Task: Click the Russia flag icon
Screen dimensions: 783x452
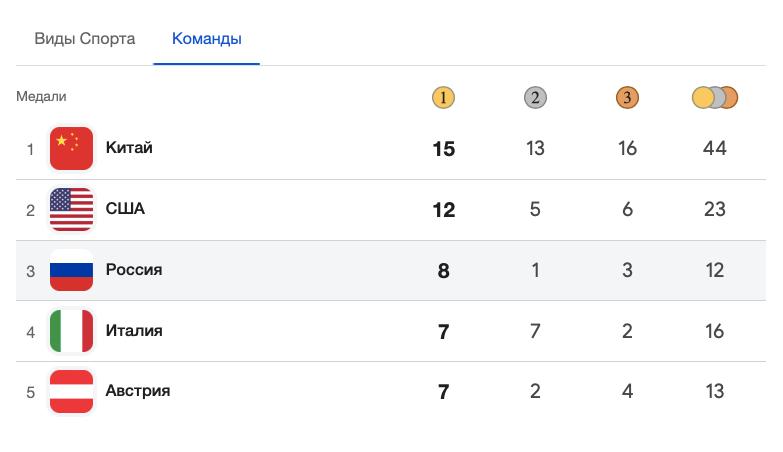Action: tap(71, 270)
